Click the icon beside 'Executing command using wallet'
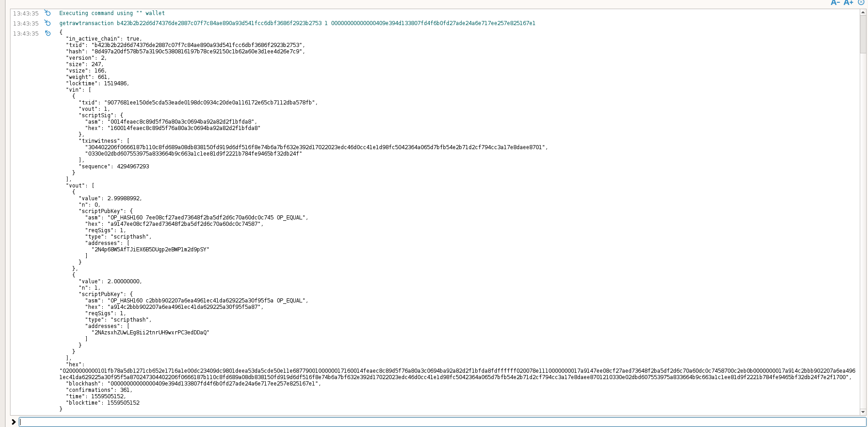This screenshot has width=868, height=427. click(47, 13)
